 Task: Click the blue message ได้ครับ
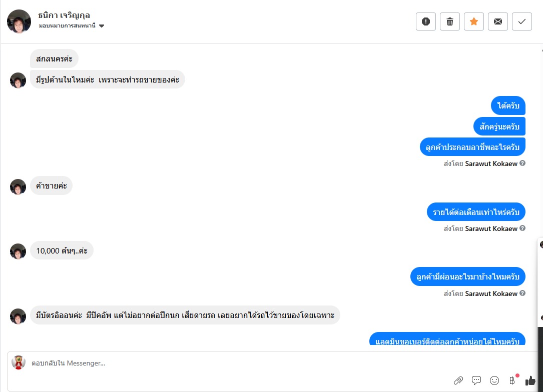point(508,105)
